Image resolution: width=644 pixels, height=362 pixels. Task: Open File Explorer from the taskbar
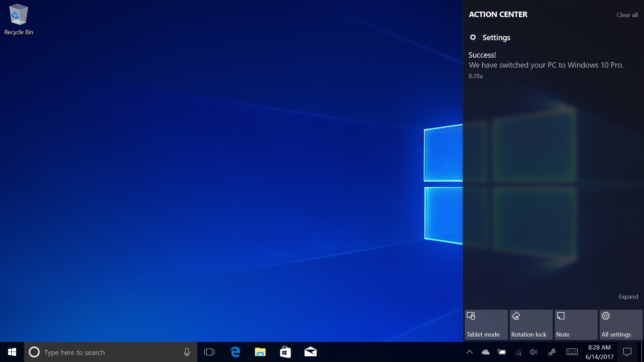[x=260, y=352]
